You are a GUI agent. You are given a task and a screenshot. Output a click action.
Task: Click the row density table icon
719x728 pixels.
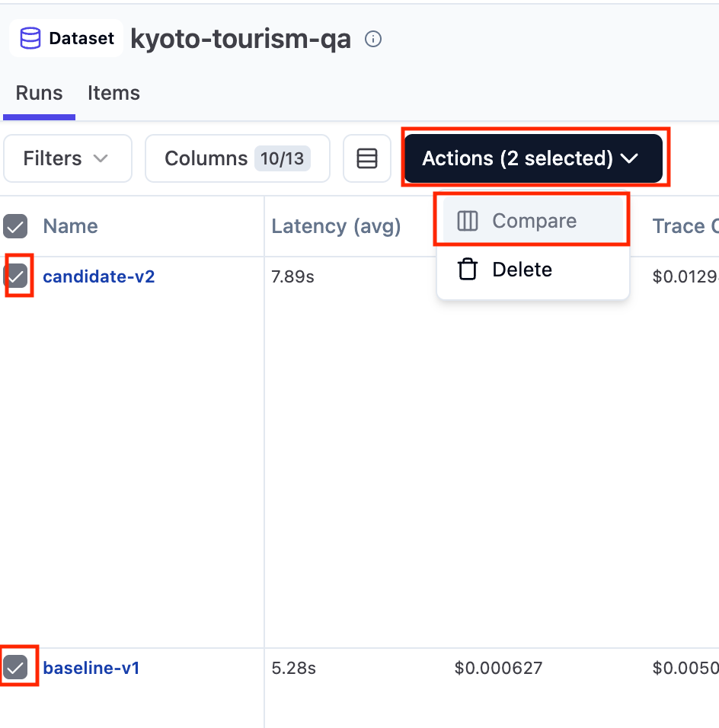367,158
